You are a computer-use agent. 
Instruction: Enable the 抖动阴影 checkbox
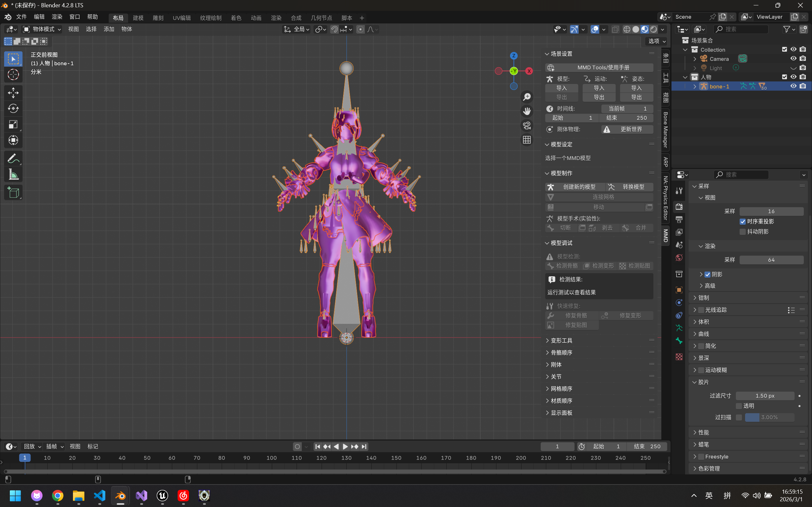pos(743,232)
